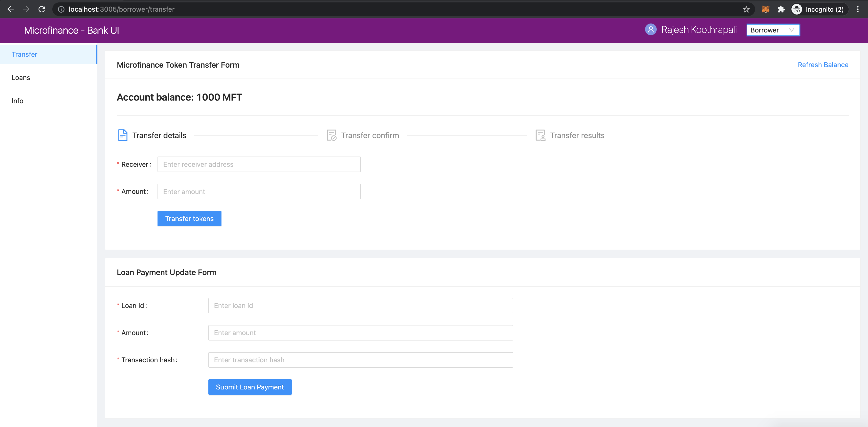Open the Borrower role dropdown
The image size is (868, 427).
[x=773, y=30]
